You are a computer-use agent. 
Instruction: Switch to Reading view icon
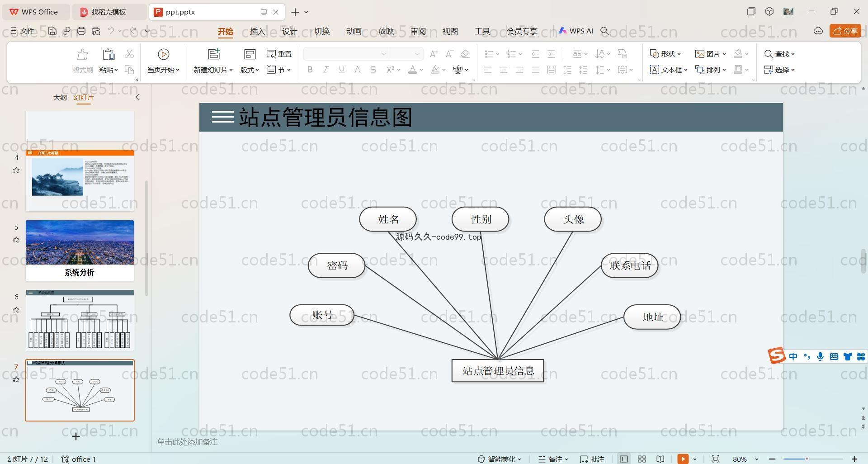point(660,459)
